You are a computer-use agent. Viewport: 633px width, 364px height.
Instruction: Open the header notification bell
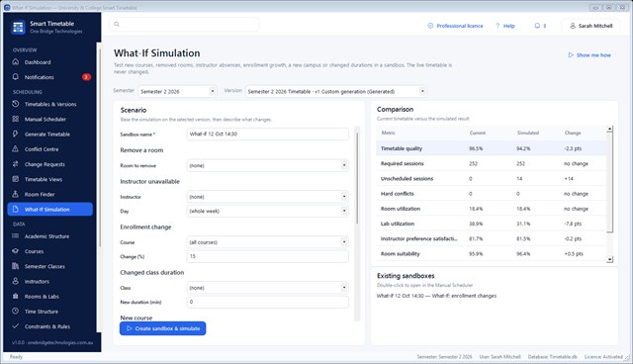537,26
